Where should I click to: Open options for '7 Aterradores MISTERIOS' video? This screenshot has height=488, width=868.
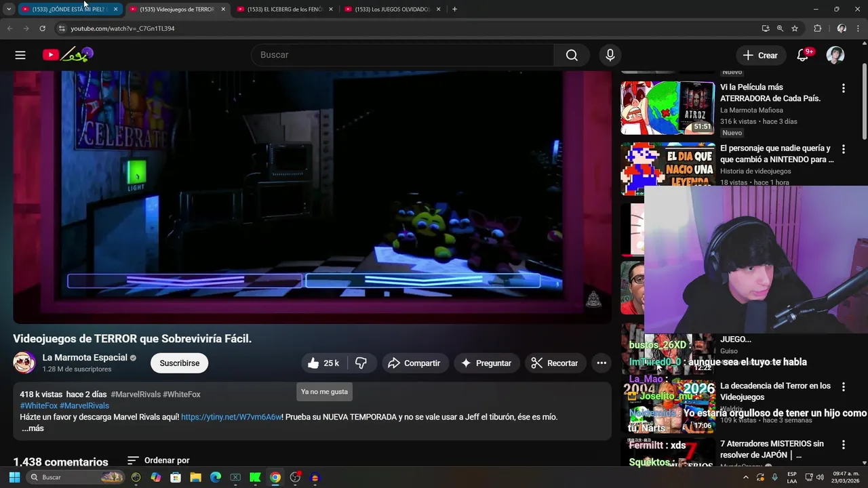844,445
